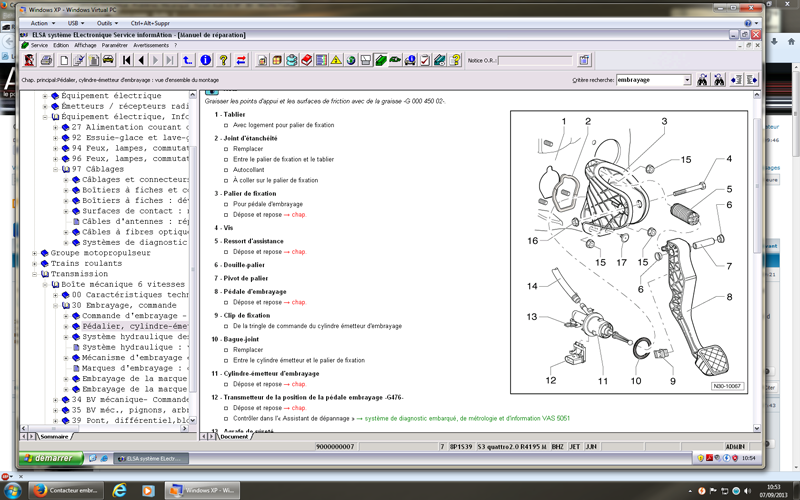Expand the Trains roulants tree node
Viewport: 800px width, 500px height.
coord(35,264)
